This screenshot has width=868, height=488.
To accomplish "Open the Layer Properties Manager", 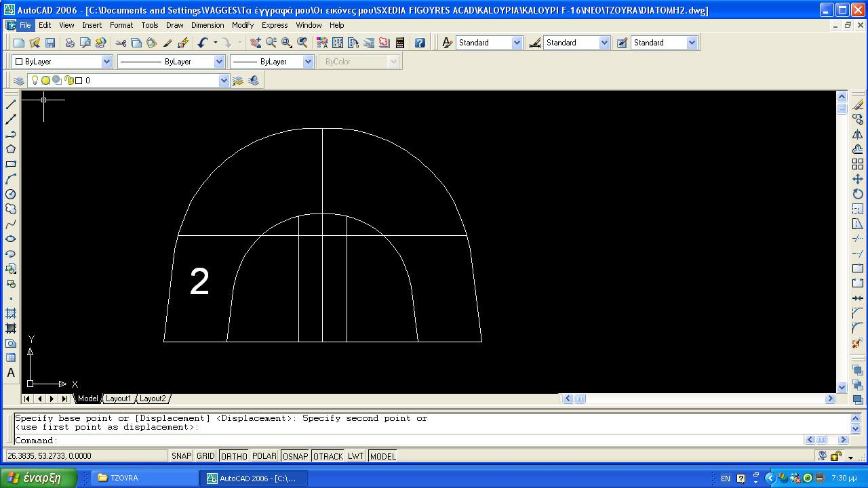I will 19,81.
